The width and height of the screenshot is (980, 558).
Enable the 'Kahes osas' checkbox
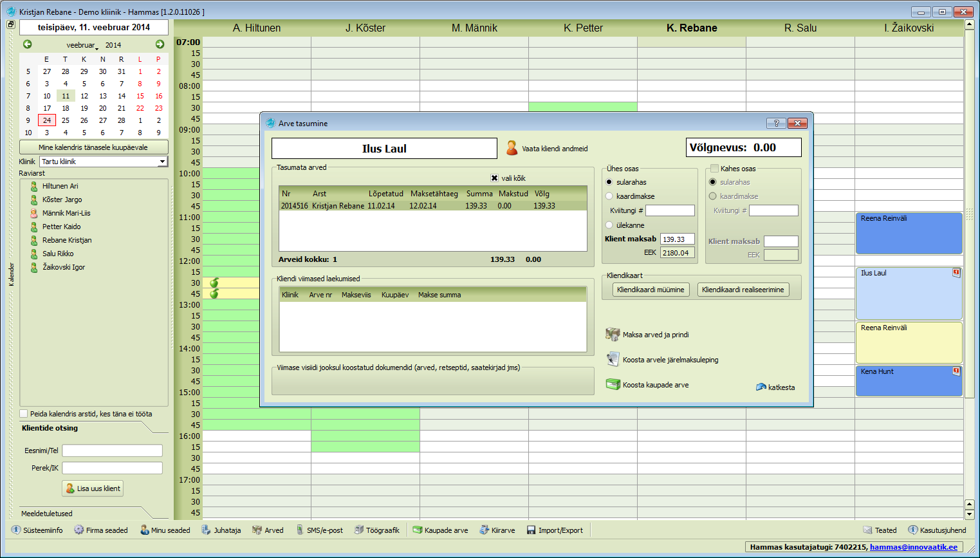(714, 169)
